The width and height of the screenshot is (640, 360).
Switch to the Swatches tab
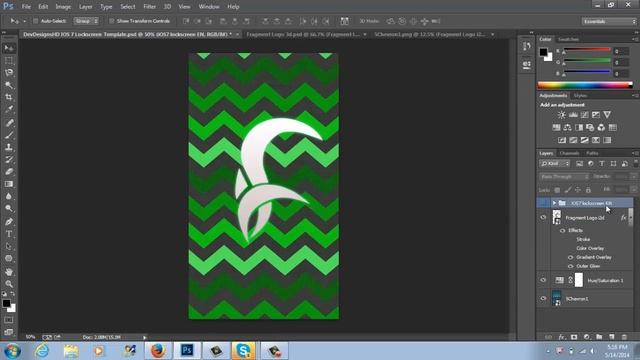[x=568, y=40]
